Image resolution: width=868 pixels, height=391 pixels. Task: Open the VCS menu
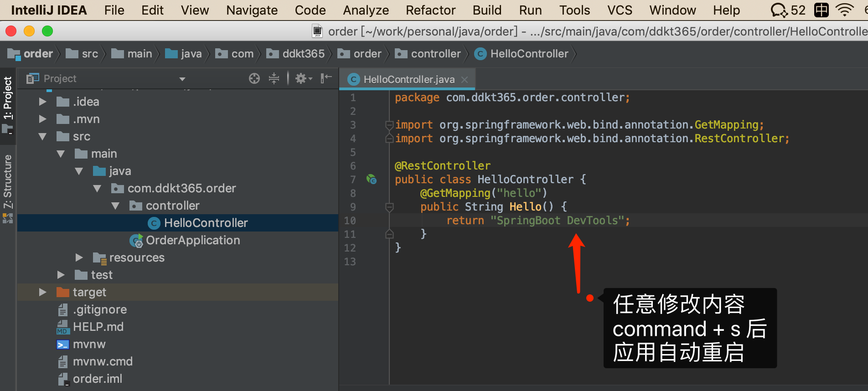tap(620, 10)
